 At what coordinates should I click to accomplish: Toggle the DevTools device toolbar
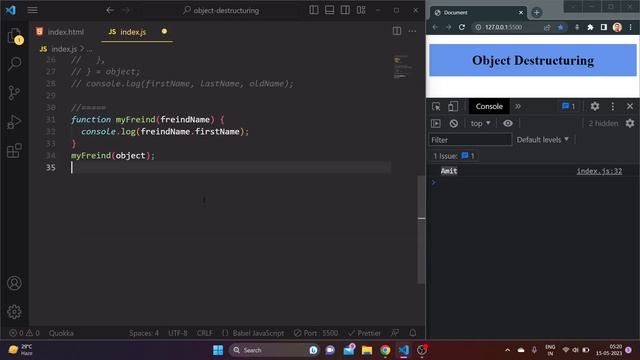[x=453, y=107]
